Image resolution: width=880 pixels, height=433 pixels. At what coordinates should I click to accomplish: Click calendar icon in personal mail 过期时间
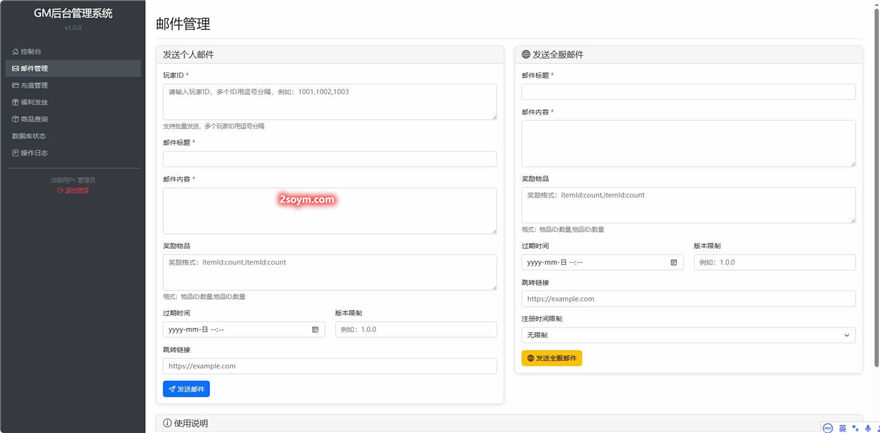tap(315, 329)
